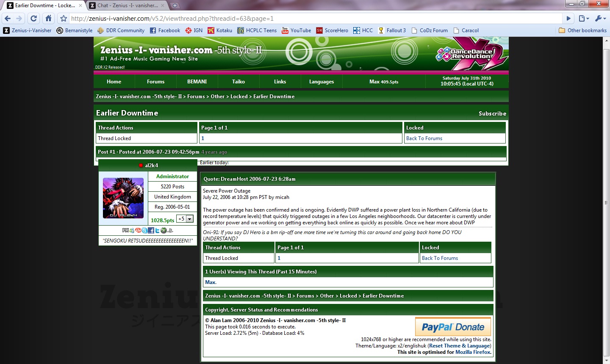
Task: Open the Taiko navigation item
Action: [238, 82]
